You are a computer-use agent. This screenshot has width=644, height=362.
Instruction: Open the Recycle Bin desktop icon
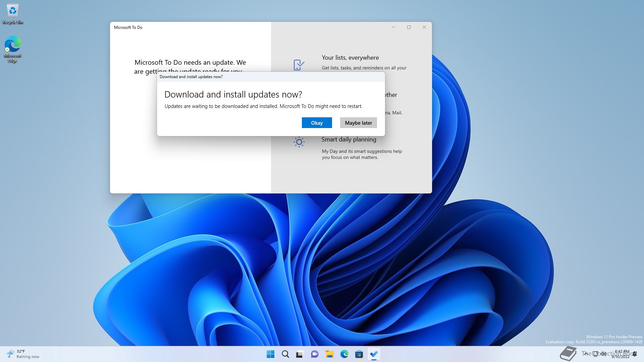(x=13, y=14)
